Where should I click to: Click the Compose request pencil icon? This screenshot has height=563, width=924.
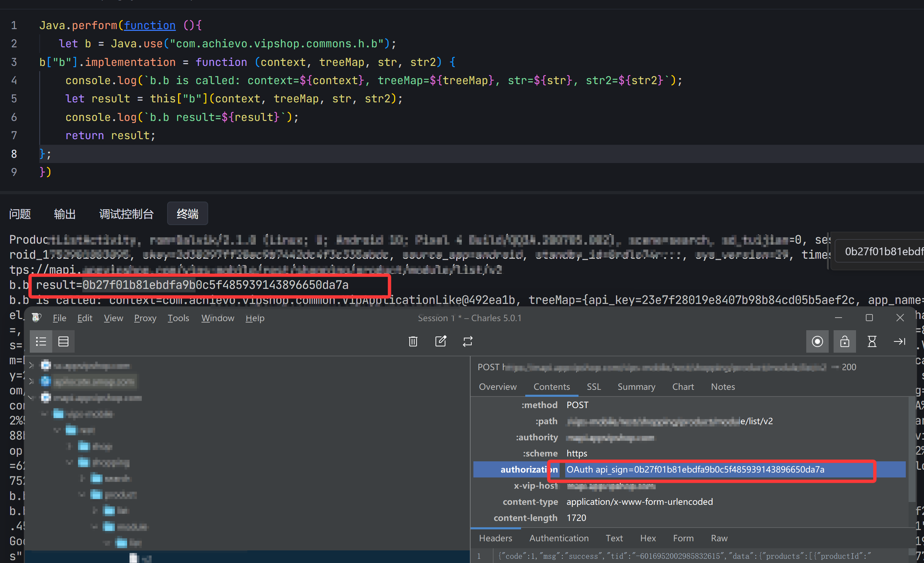(x=440, y=341)
